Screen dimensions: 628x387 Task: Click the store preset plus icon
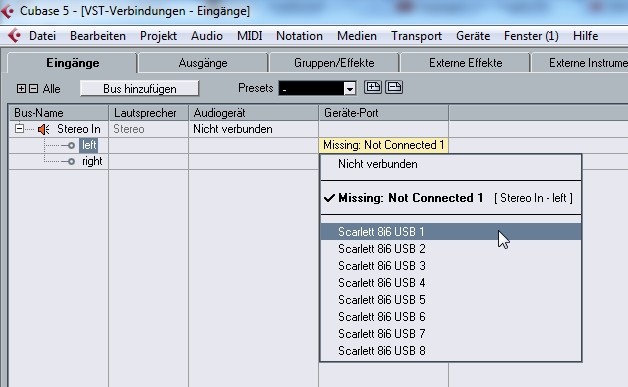pos(372,87)
